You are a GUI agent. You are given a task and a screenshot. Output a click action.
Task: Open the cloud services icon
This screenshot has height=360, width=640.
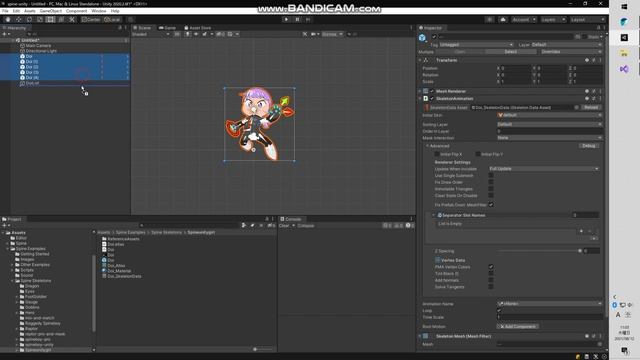point(503,20)
